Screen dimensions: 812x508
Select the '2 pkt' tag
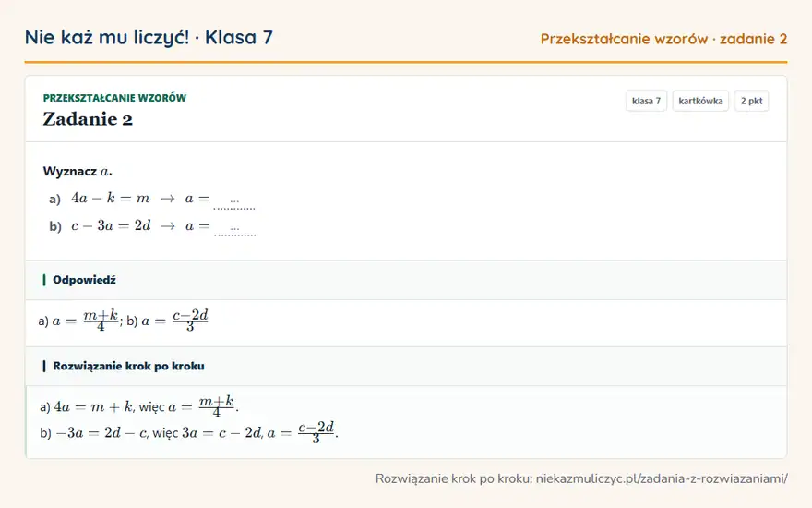(751, 101)
